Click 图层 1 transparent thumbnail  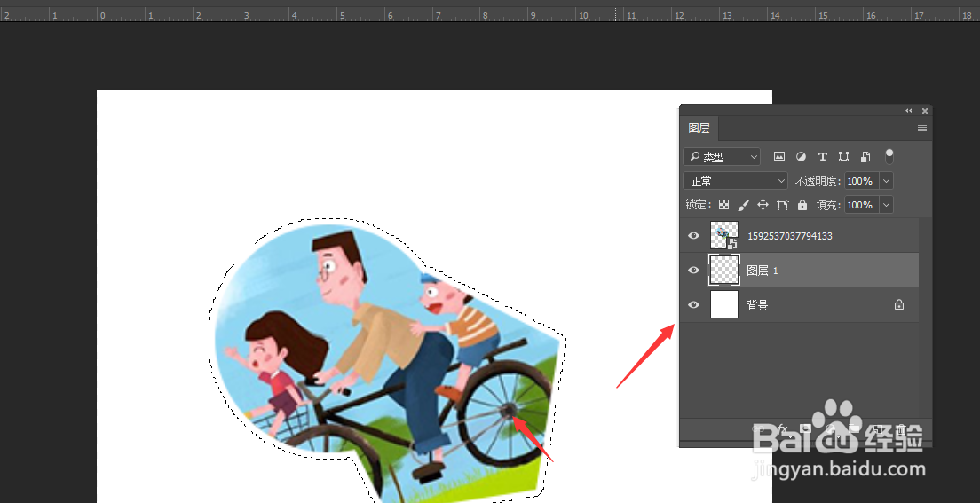[724, 270]
